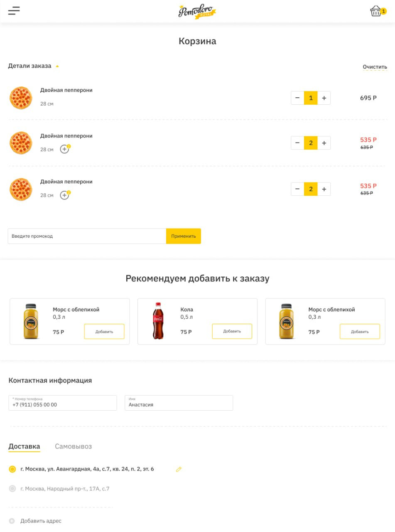Increase quantity of first pizza
The image size is (395, 532).
324,98
